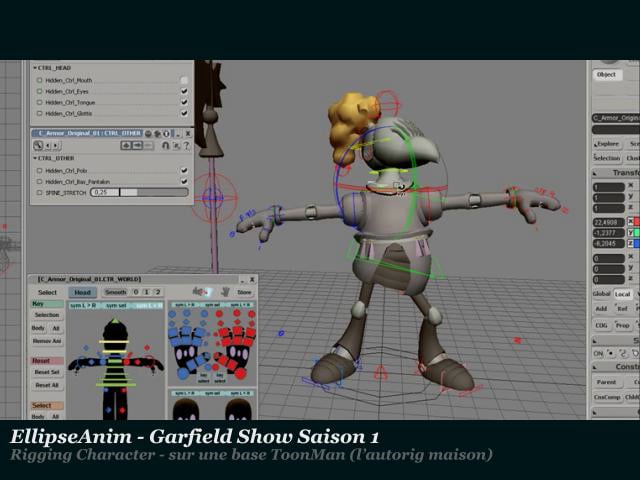Click the Smooth button
The image size is (640, 480).
(x=116, y=292)
